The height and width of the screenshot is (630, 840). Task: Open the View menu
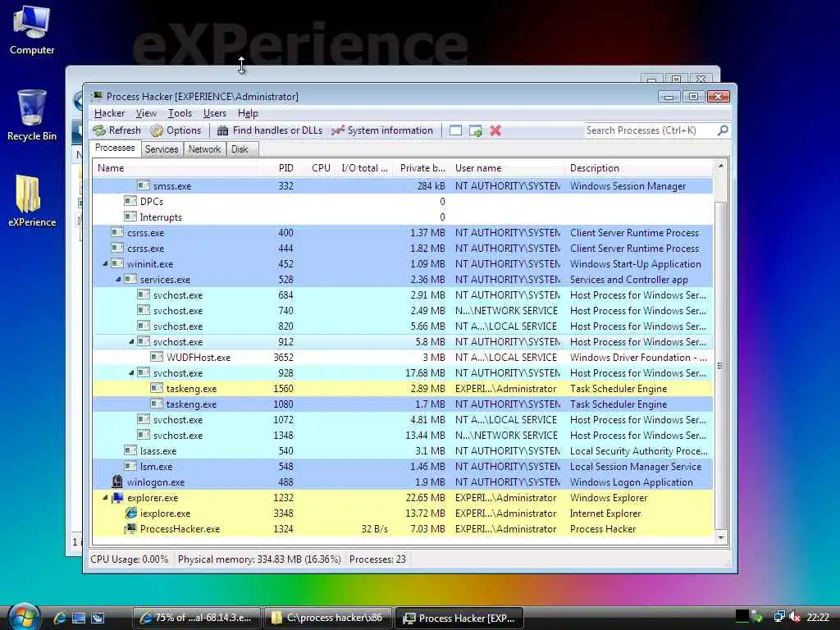146,113
